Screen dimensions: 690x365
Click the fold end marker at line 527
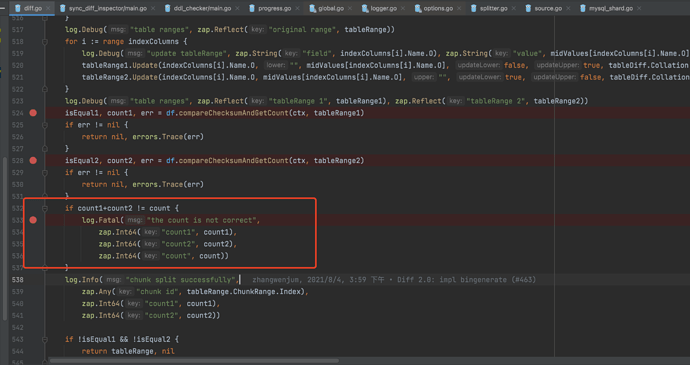45,149
